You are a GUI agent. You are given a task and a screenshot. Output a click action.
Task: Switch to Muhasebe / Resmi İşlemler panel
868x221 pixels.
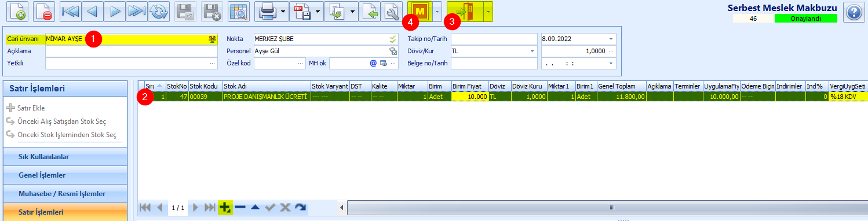point(64,194)
